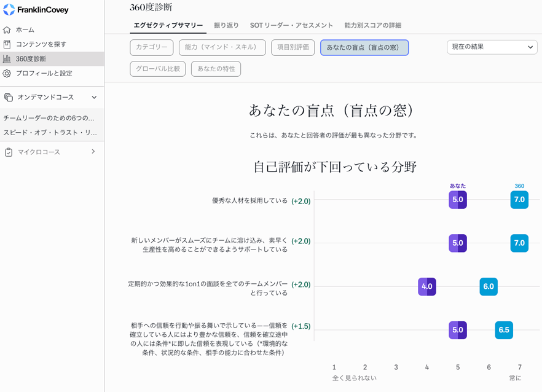542x392 pixels.
Task: Collapse the オンデマンドコース section chevron
Action: (94, 97)
